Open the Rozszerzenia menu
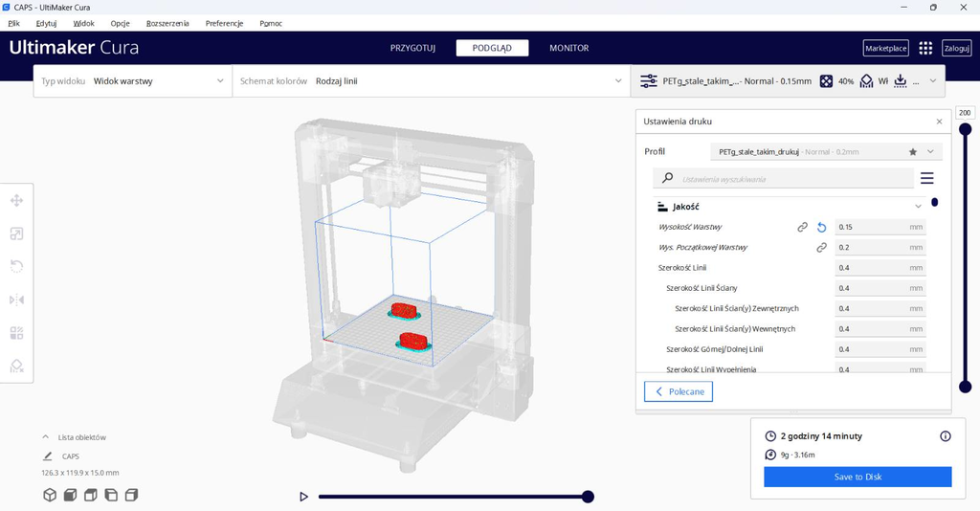980x511 pixels. [x=167, y=23]
